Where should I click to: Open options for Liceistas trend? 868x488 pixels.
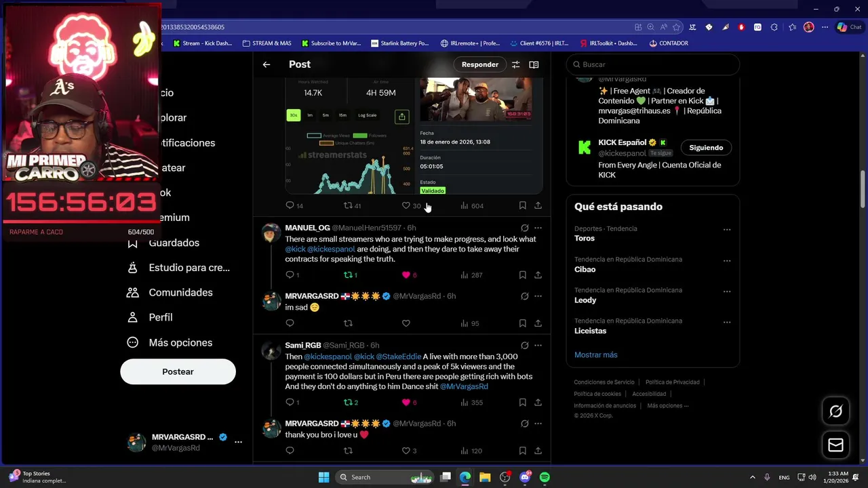click(x=726, y=322)
